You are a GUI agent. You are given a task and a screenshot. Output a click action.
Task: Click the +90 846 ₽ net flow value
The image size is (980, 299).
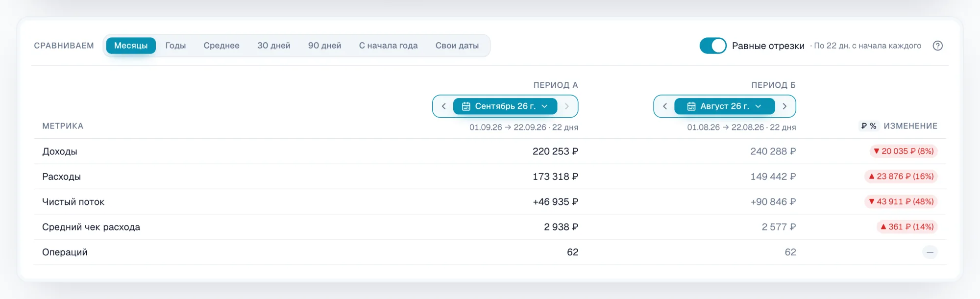pyautogui.click(x=773, y=202)
